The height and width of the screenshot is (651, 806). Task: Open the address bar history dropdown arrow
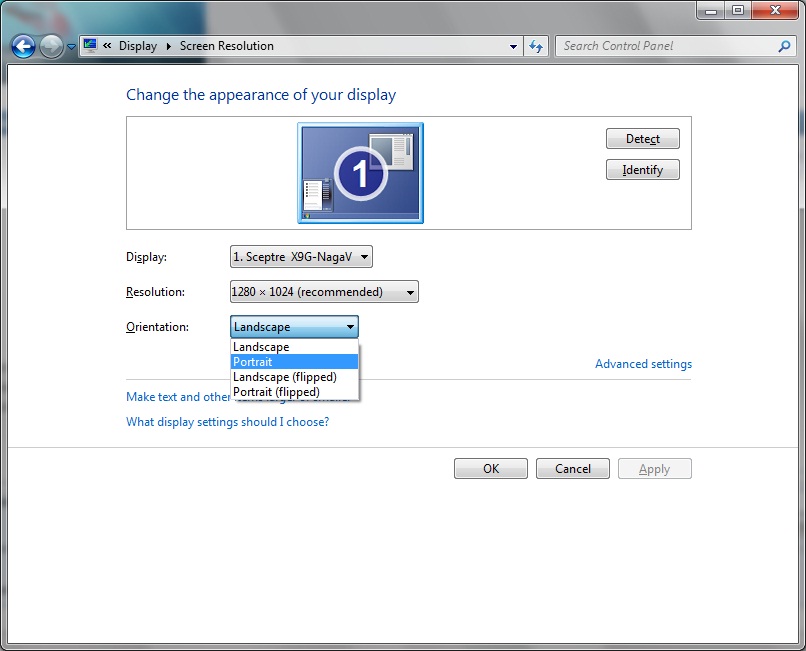tap(513, 46)
